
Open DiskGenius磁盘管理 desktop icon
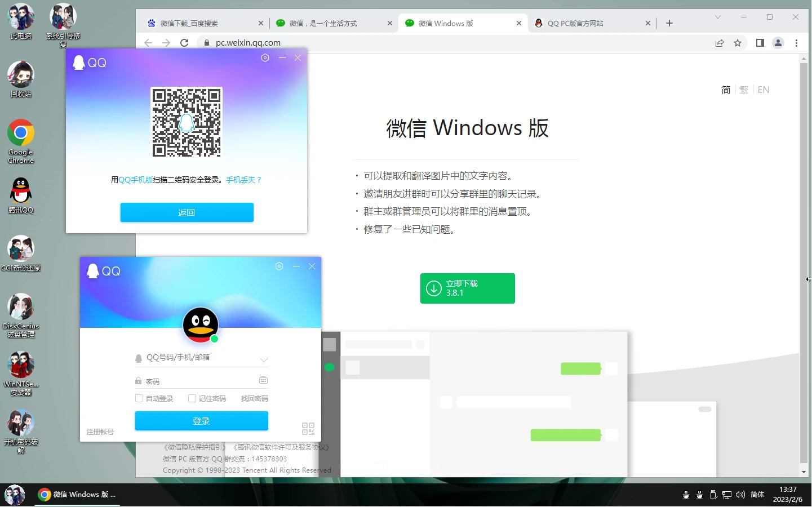click(x=21, y=315)
